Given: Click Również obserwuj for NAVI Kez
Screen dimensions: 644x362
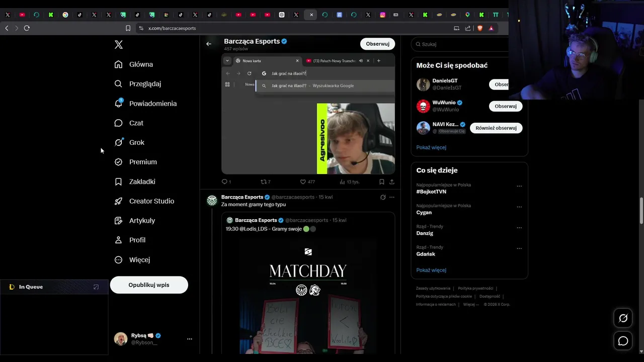Looking at the screenshot, I should (496, 128).
